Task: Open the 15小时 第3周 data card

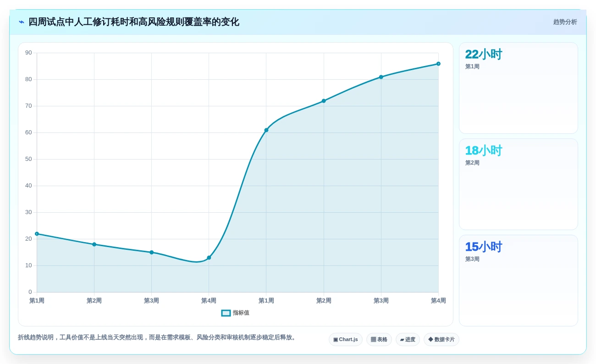Action: click(x=519, y=281)
